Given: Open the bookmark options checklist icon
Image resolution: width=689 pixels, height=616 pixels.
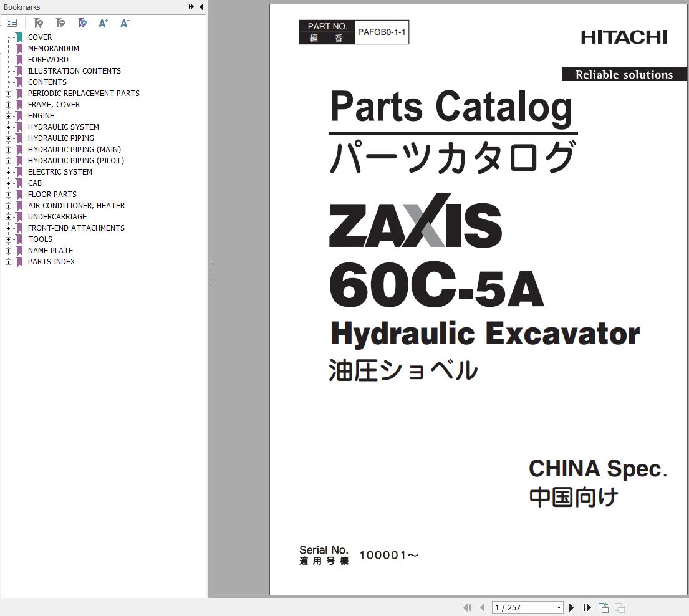Looking at the screenshot, I should pos(12,23).
